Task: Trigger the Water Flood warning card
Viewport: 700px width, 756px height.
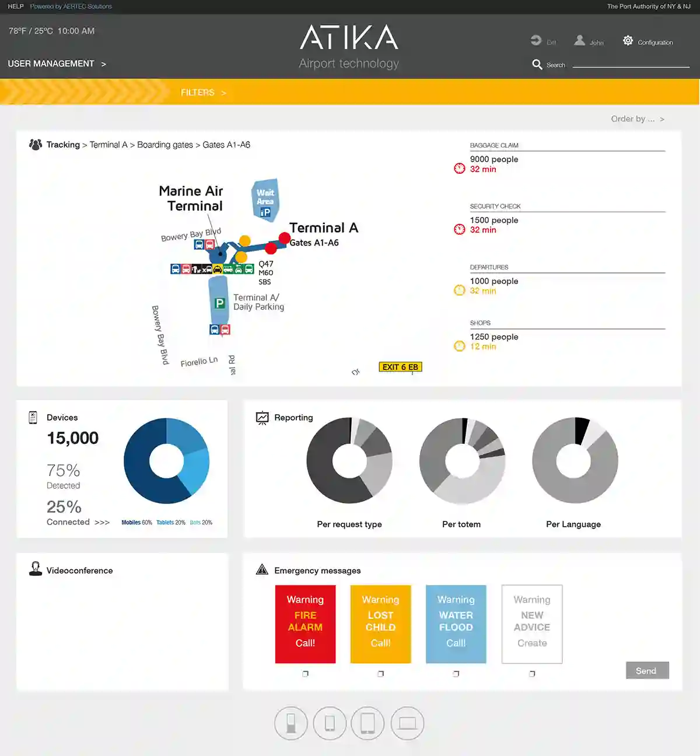Action: click(x=456, y=624)
